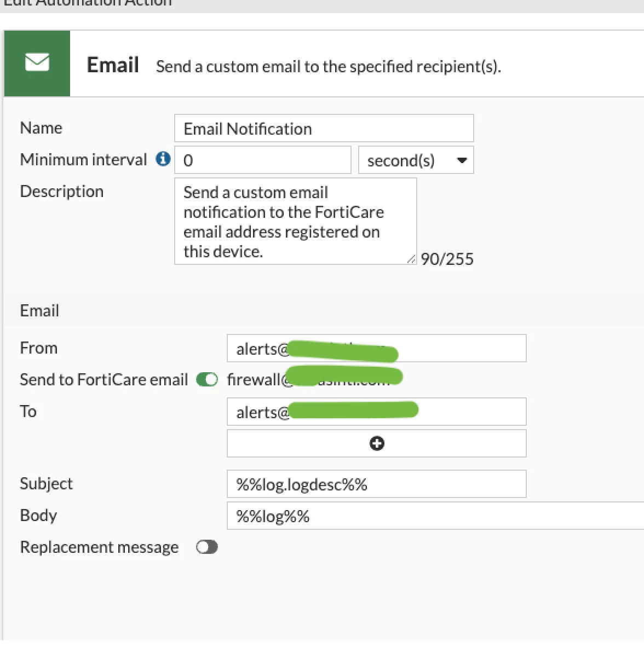The height and width of the screenshot is (659, 644).
Task: Click the Email title heading
Action: pyautogui.click(x=113, y=65)
